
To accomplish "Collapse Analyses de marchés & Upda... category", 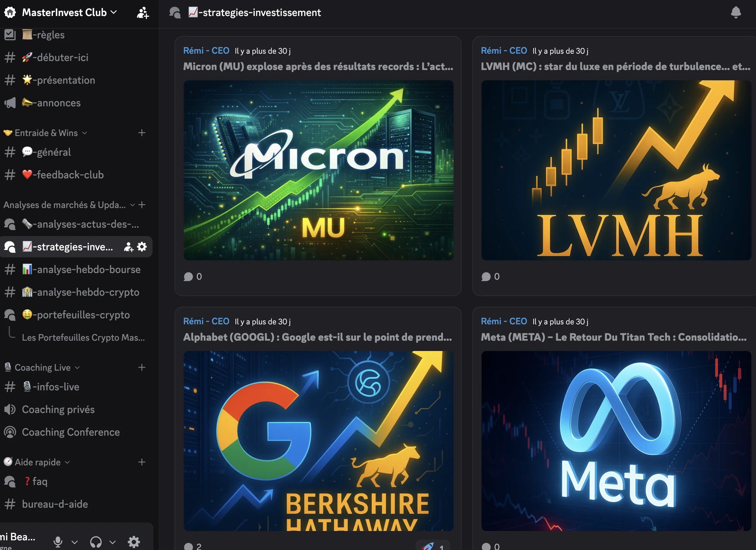I will point(69,205).
